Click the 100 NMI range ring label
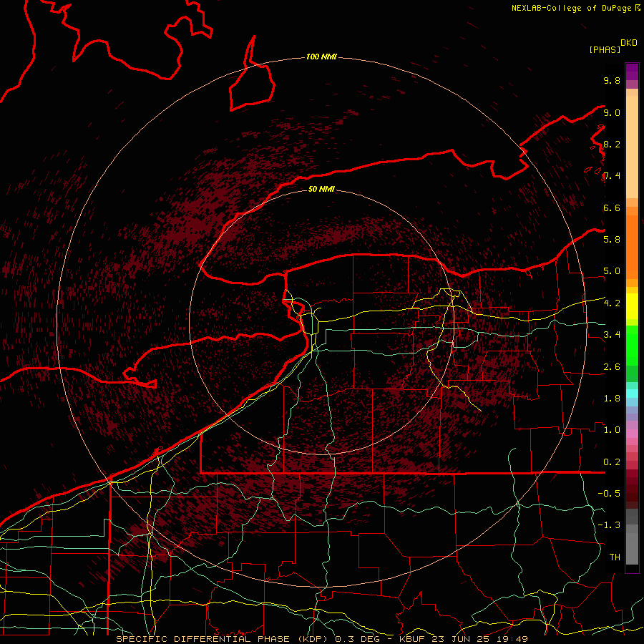Image resolution: width=644 pixels, height=644 pixels. [x=321, y=57]
